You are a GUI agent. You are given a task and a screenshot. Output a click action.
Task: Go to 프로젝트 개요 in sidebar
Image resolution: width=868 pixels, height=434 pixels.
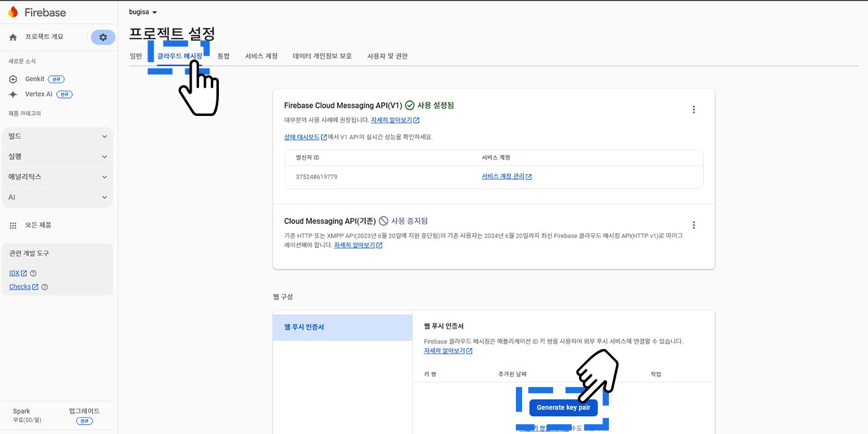click(44, 37)
